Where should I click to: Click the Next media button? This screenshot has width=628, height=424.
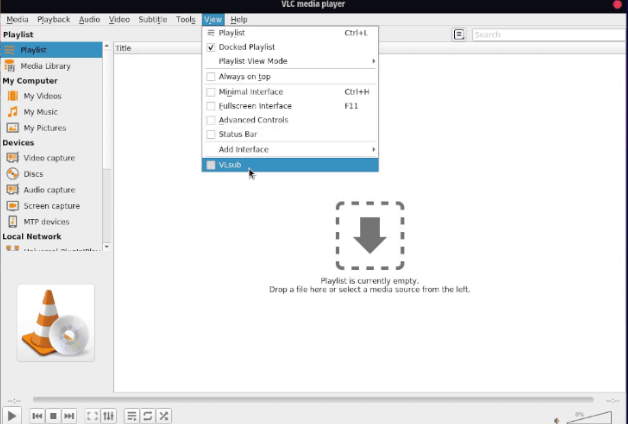[69, 416]
